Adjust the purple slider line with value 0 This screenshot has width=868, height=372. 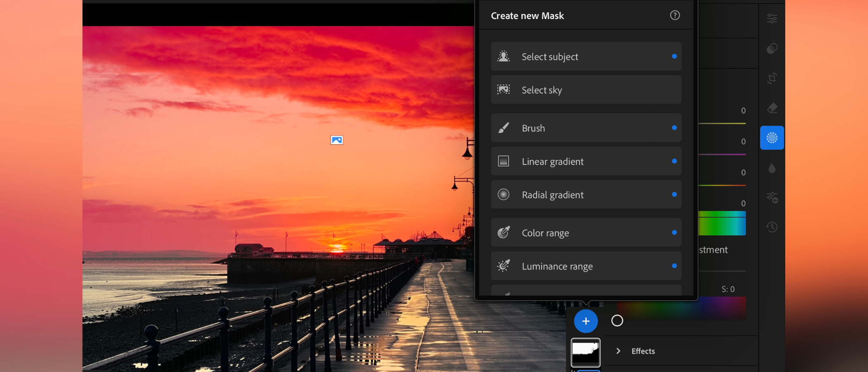tap(722, 154)
